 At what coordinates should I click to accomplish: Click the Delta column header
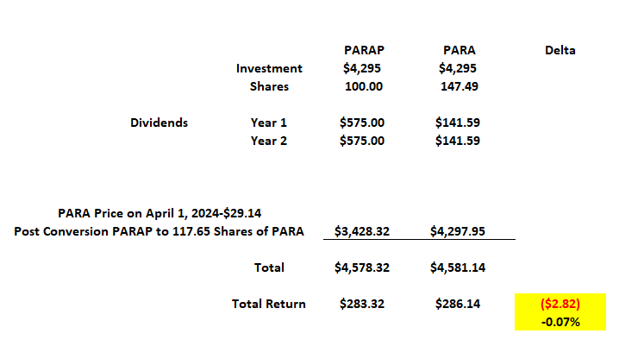pyautogui.click(x=560, y=50)
